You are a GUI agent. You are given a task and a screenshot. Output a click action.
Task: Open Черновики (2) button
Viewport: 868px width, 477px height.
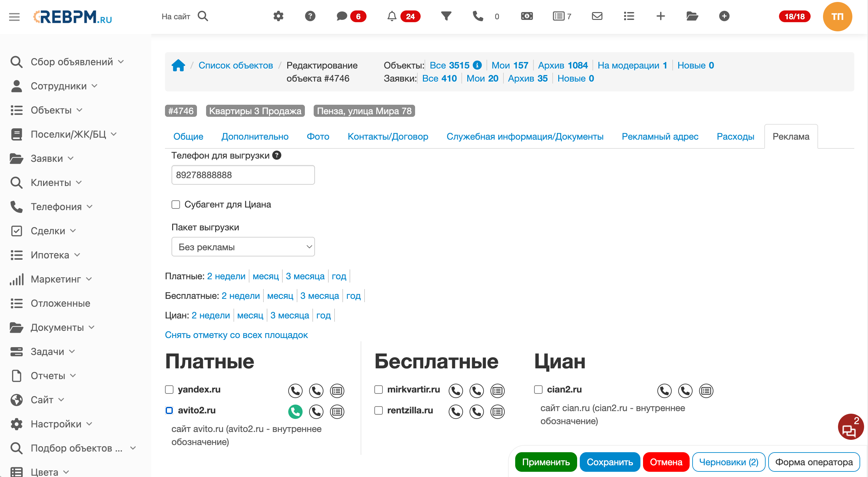728,462
